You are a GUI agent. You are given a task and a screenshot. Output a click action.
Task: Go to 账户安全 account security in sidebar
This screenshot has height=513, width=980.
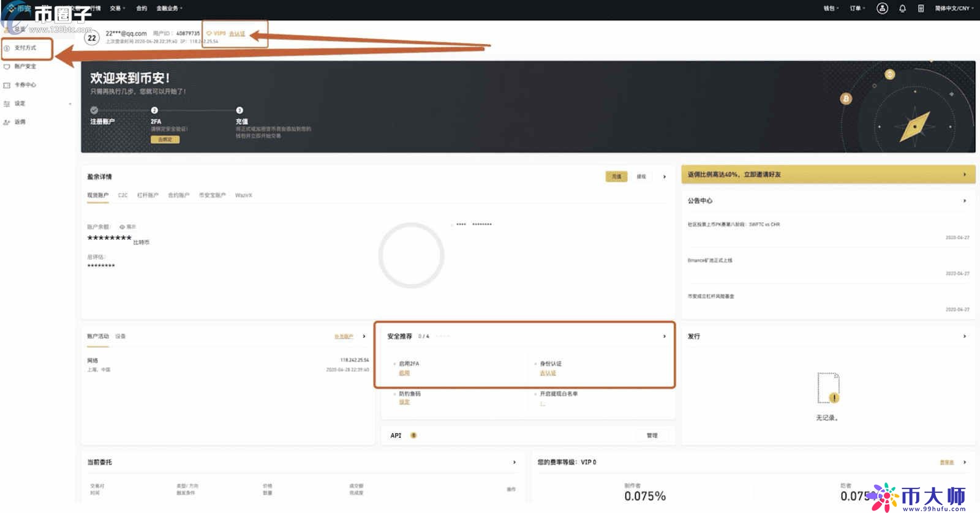click(x=25, y=66)
